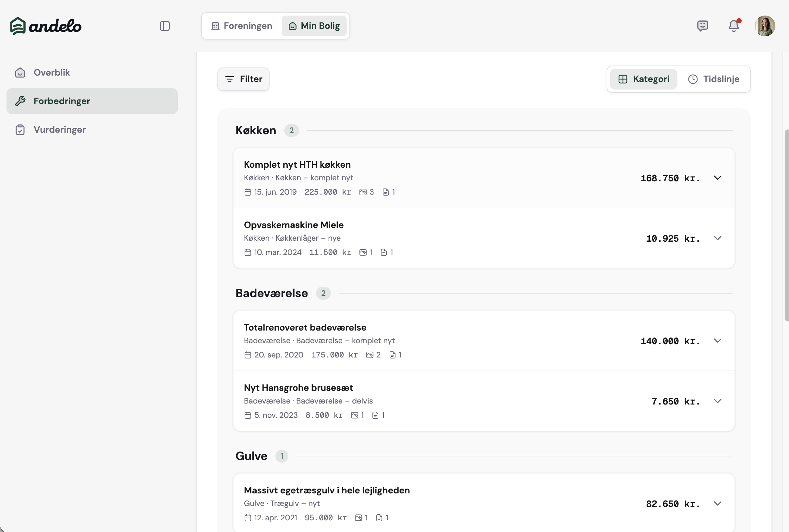Expand Opvaskemaskine Miele row chevron
This screenshot has width=789, height=532.
tap(717, 238)
